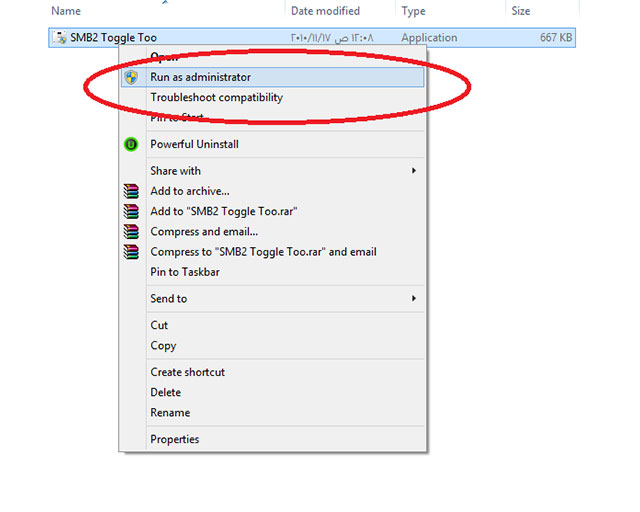Sort by the Name column header

[x=66, y=11]
